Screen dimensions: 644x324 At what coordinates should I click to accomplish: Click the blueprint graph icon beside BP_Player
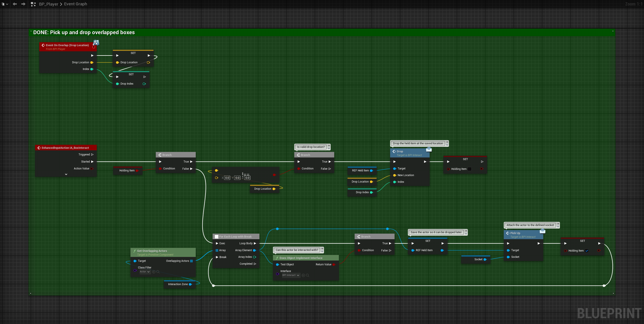tap(33, 4)
